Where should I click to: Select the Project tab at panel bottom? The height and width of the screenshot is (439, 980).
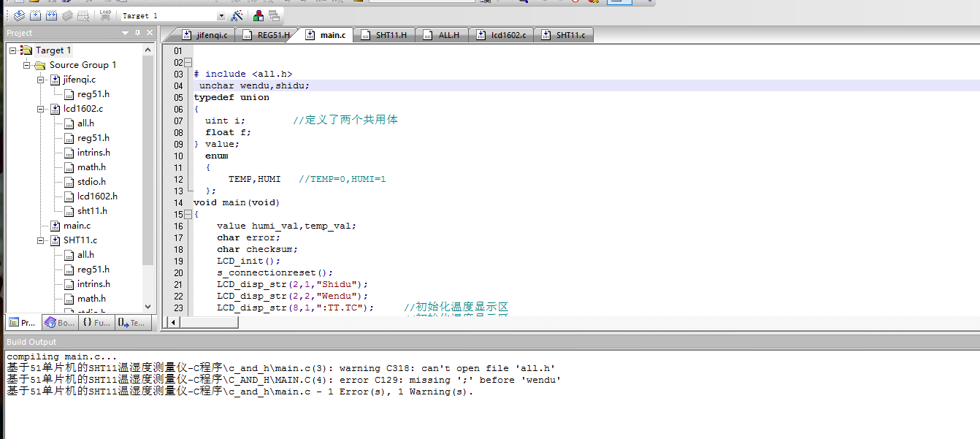click(23, 322)
